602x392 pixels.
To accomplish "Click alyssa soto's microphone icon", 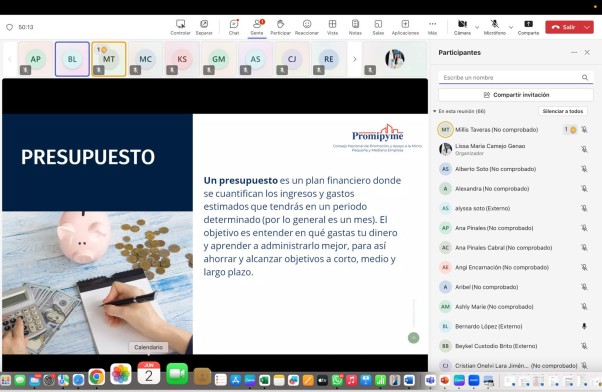I will [584, 208].
